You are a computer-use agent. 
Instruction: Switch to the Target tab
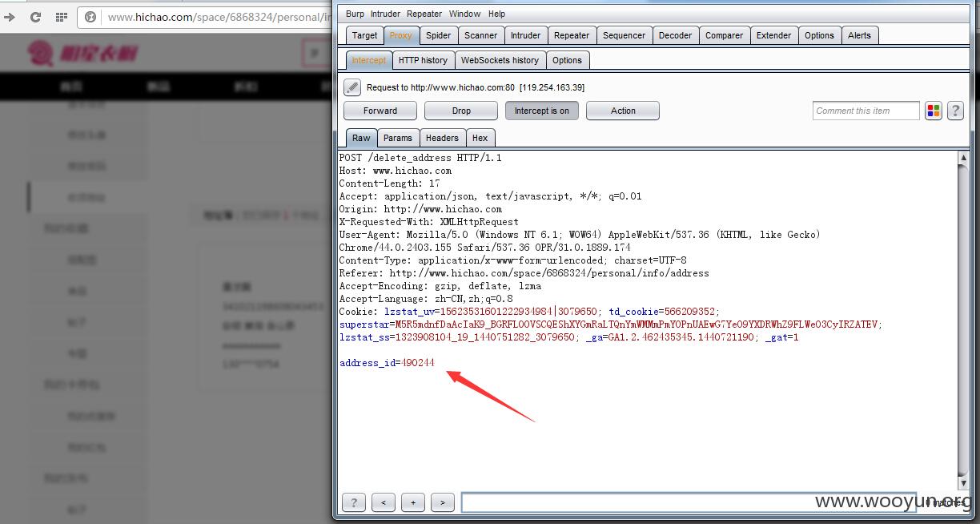[364, 35]
